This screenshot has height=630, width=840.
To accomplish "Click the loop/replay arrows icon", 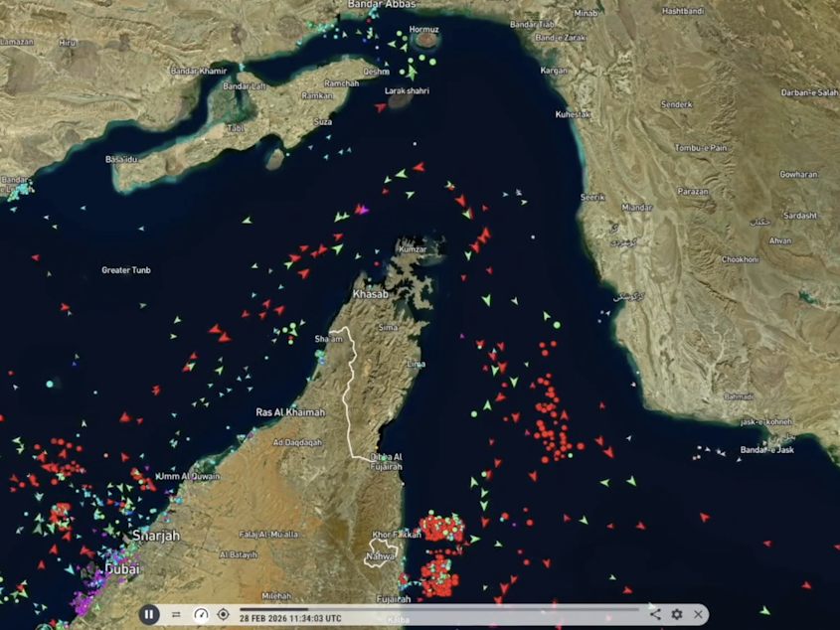I will (177, 614).
